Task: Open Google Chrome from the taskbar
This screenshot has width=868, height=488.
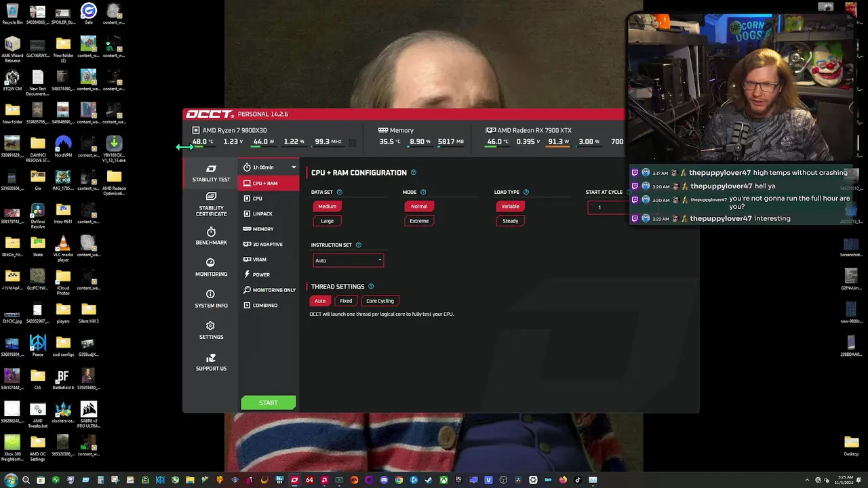Action: tap(399, 480)
